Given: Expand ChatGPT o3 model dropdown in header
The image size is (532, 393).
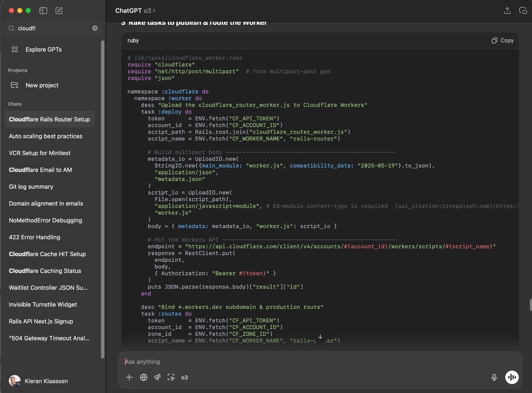Looking at the screenshot, I should point(135,11).
